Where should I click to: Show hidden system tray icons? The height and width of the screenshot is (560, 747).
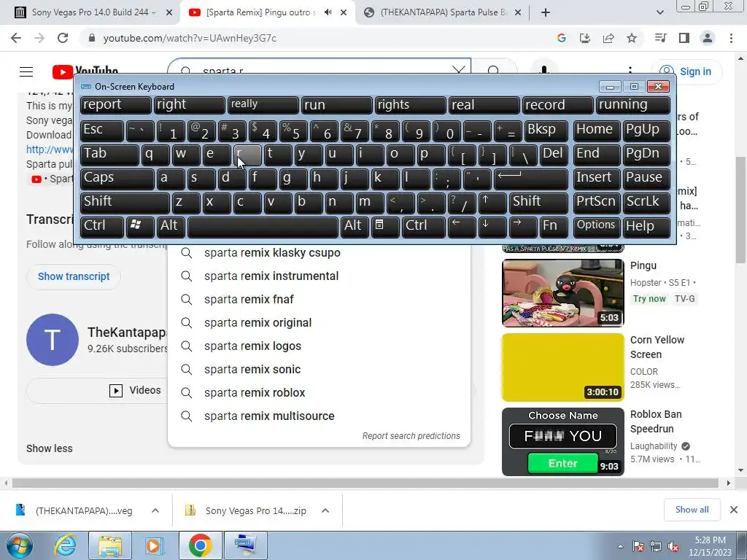(620, 547)
